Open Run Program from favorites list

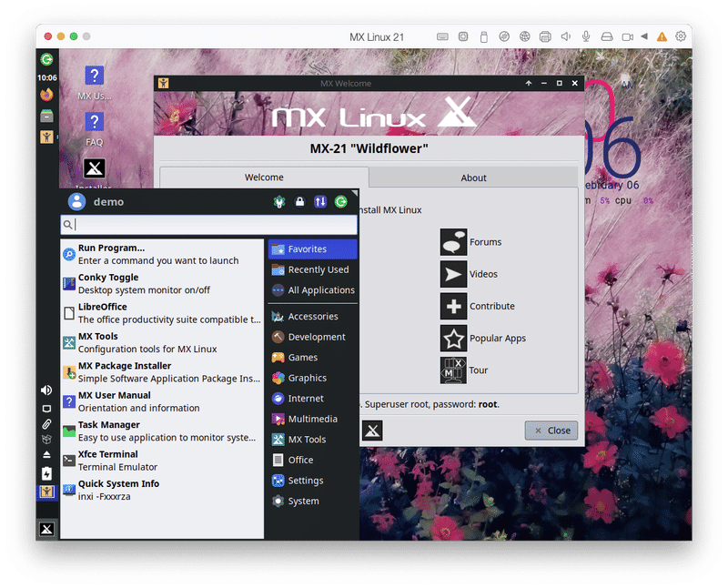click(x=162, y=254)
